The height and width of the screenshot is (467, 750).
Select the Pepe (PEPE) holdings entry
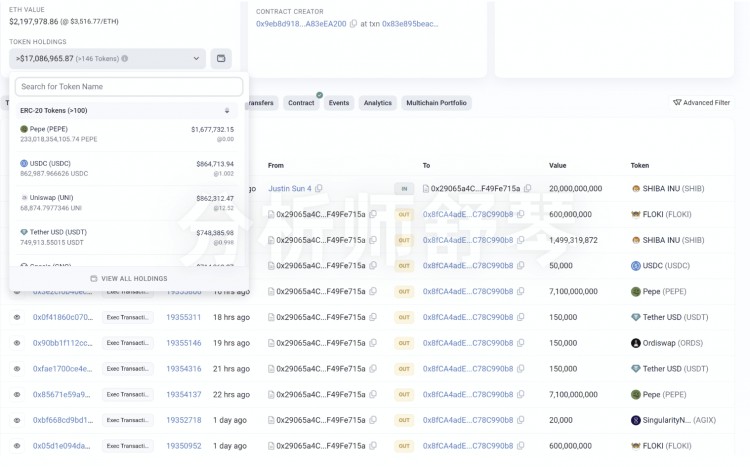click(x=127, y=134)
